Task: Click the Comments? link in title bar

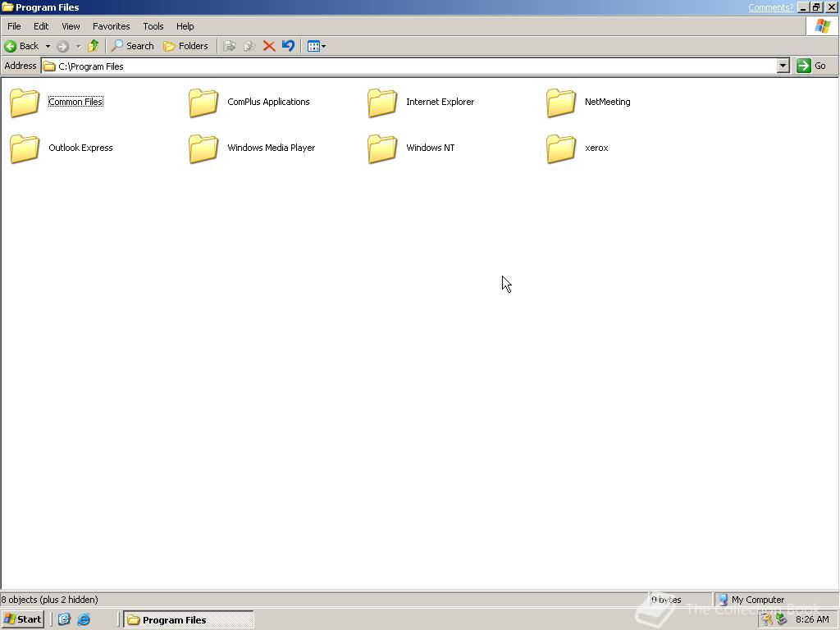Action: (770, 7)
